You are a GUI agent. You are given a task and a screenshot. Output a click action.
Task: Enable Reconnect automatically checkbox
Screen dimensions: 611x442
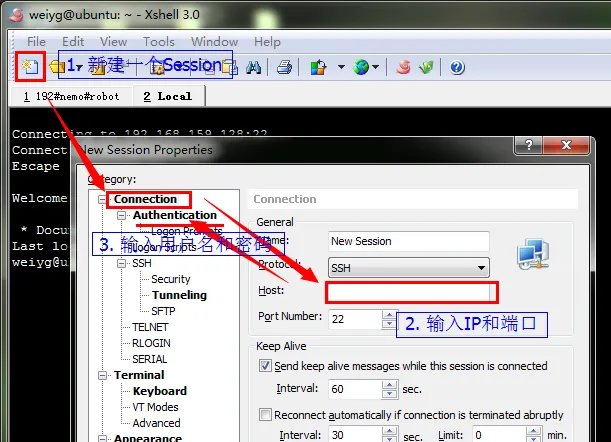[x=265, y=414]
